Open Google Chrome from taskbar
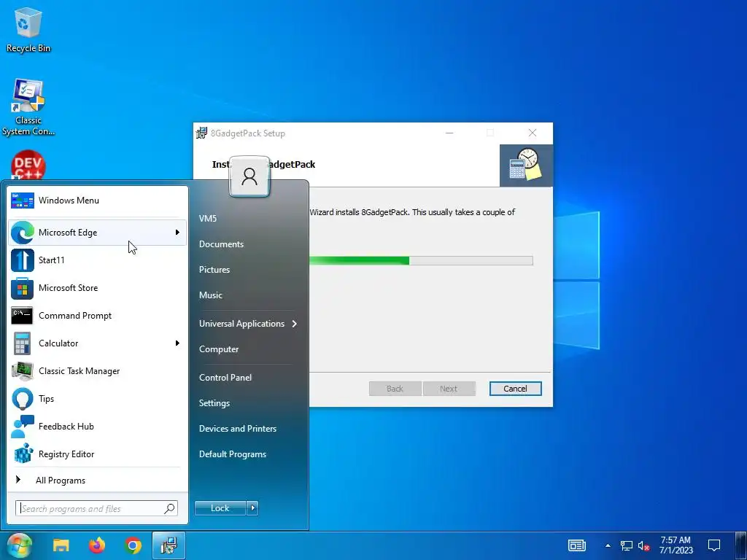The image size is (747, 560). 133,545
